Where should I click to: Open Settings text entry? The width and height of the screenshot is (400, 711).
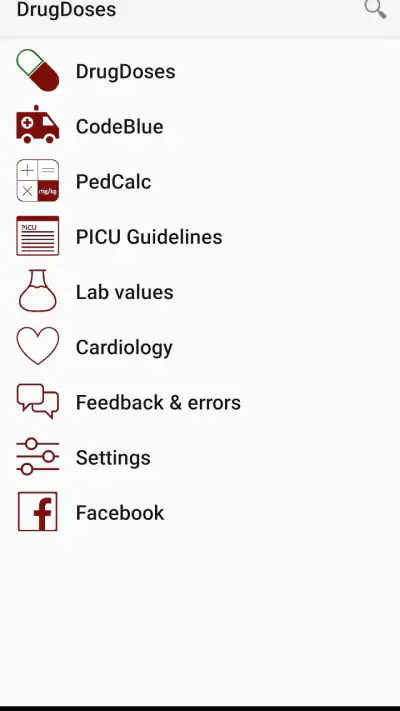click(113, 458)
